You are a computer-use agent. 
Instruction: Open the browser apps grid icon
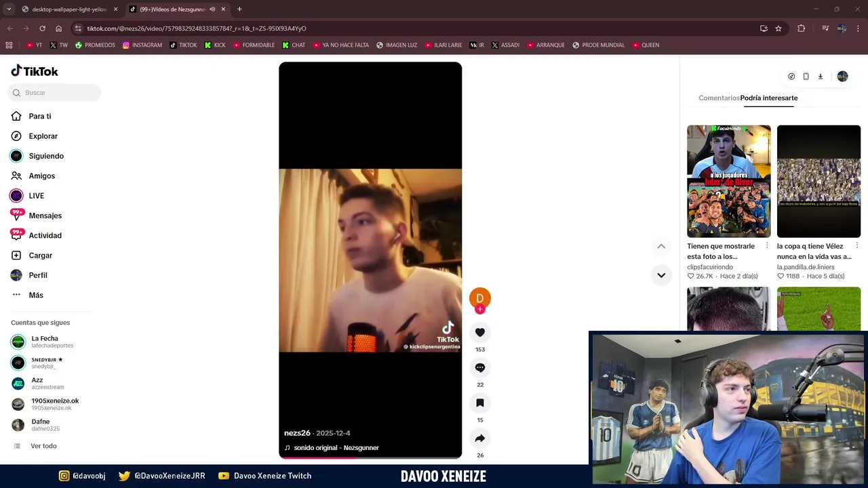pos(9,45)
